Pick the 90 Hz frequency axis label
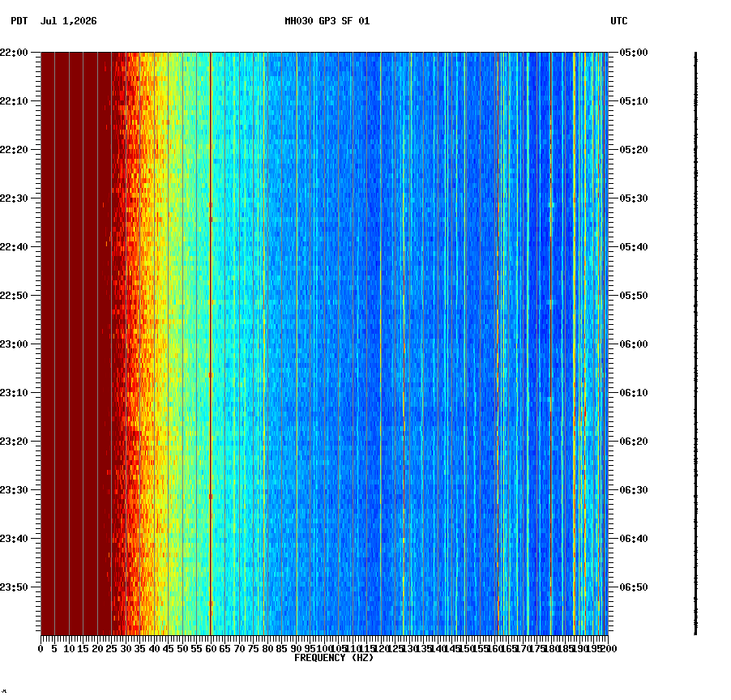Screen dimensions: 731x700 296,649
